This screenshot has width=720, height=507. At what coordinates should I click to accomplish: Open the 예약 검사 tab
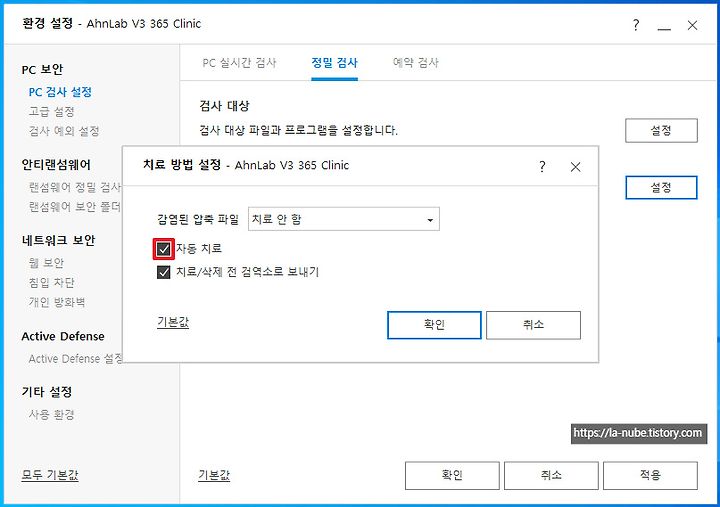[416, 62]
